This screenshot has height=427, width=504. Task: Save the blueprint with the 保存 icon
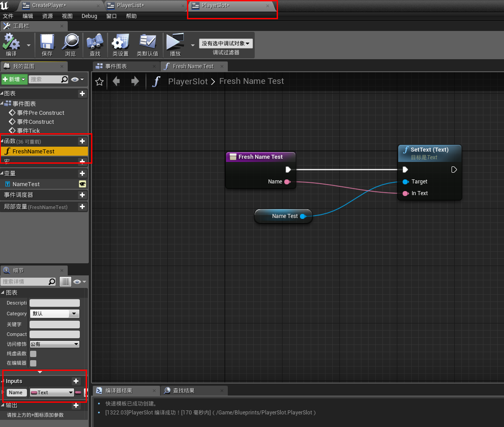46,44
